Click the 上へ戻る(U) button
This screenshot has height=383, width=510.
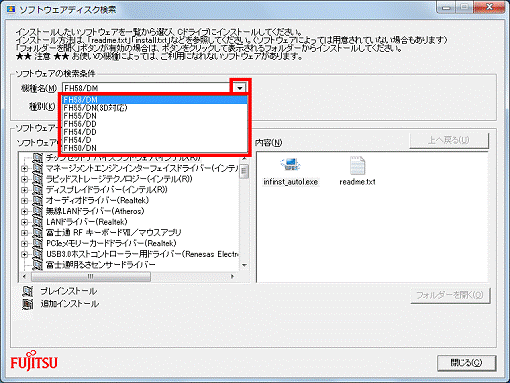click(449, 140)
